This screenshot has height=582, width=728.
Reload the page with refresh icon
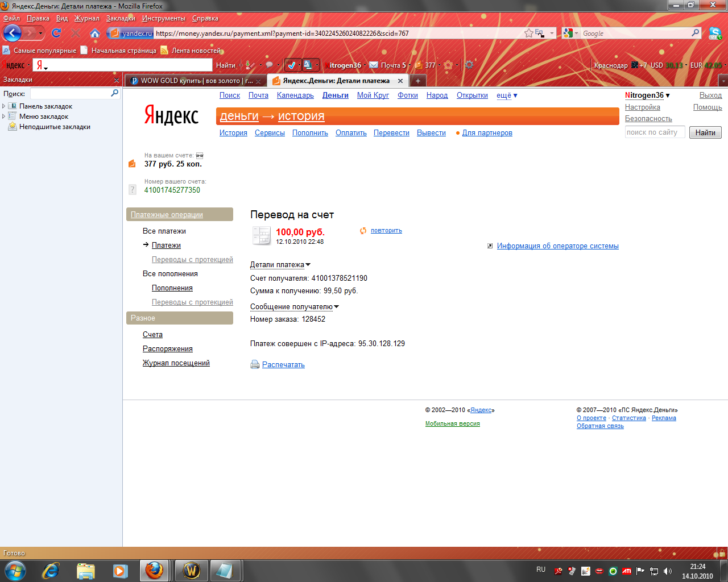[56, 33]
